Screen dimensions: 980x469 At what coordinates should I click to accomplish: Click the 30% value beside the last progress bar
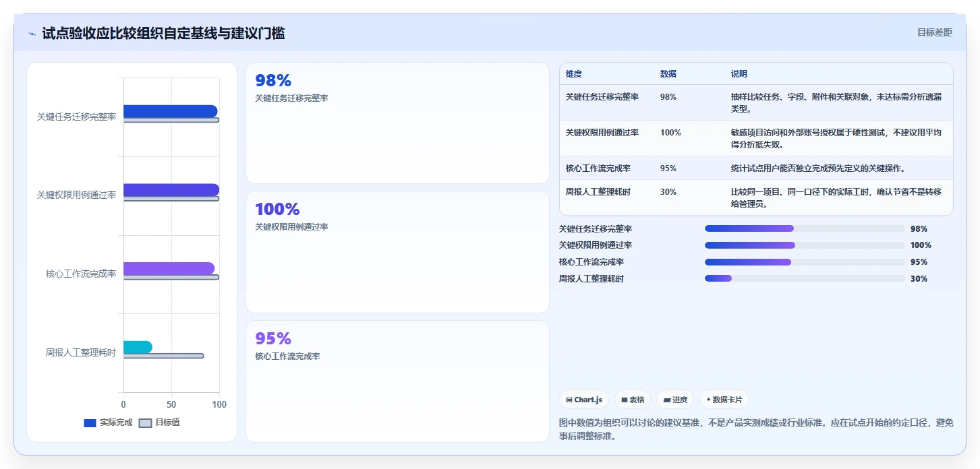(919, 279)
